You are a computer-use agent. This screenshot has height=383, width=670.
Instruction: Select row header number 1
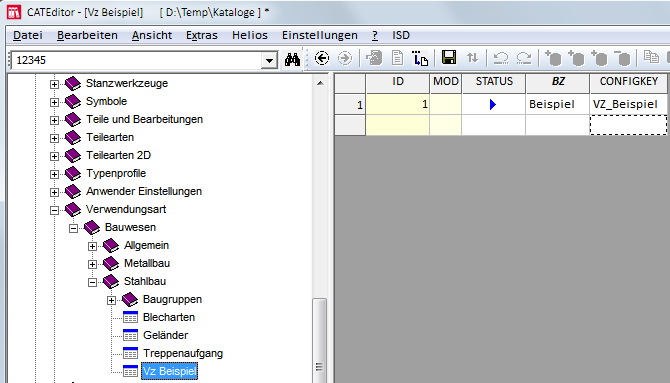pyautogui.click(x=350, y=104)
